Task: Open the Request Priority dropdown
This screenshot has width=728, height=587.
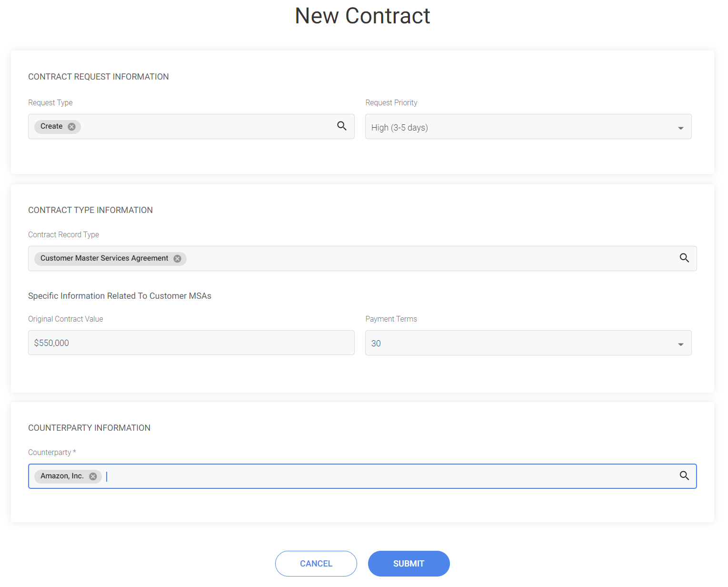Action: coord(528,127)
